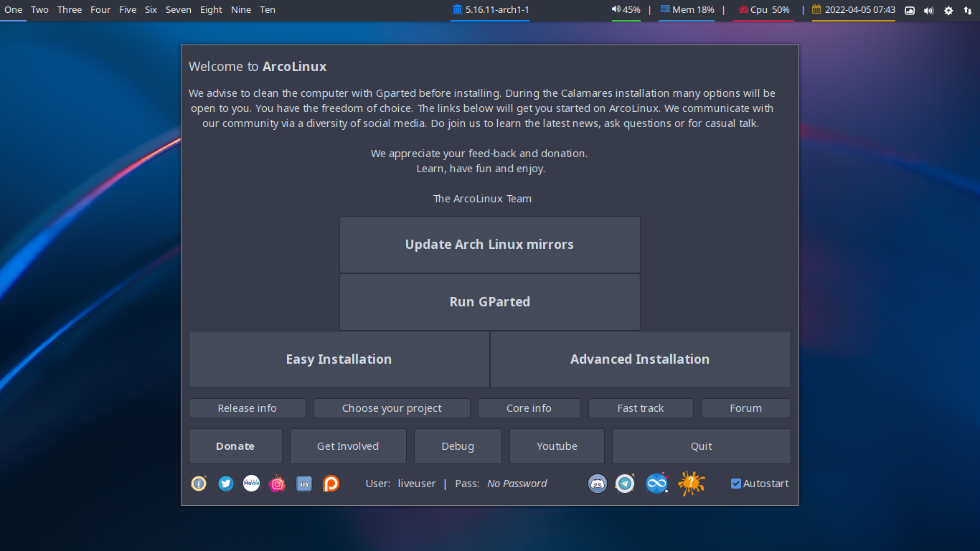980x551 pixels.
Task: Click the 'liveuser' username text
Action: (x=417, y=484)
